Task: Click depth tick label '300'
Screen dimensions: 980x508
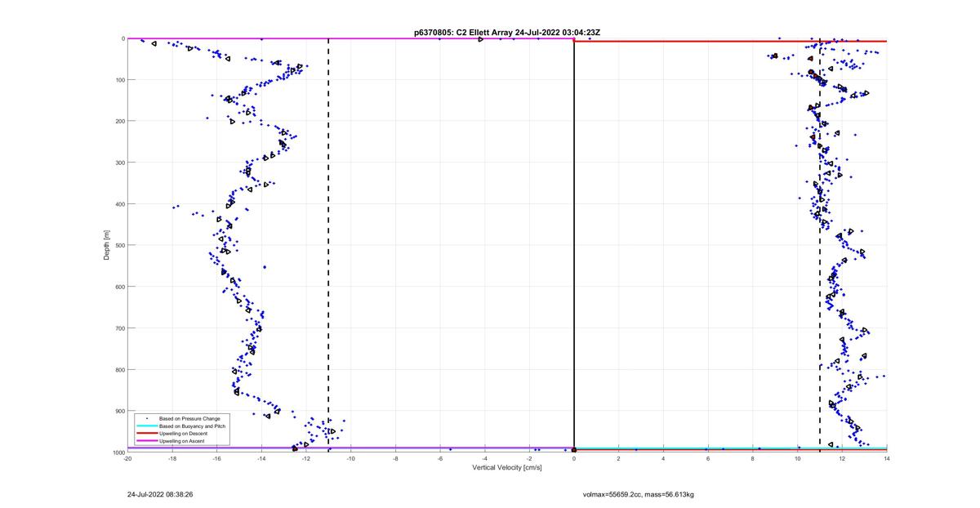Action: (119, 163)
